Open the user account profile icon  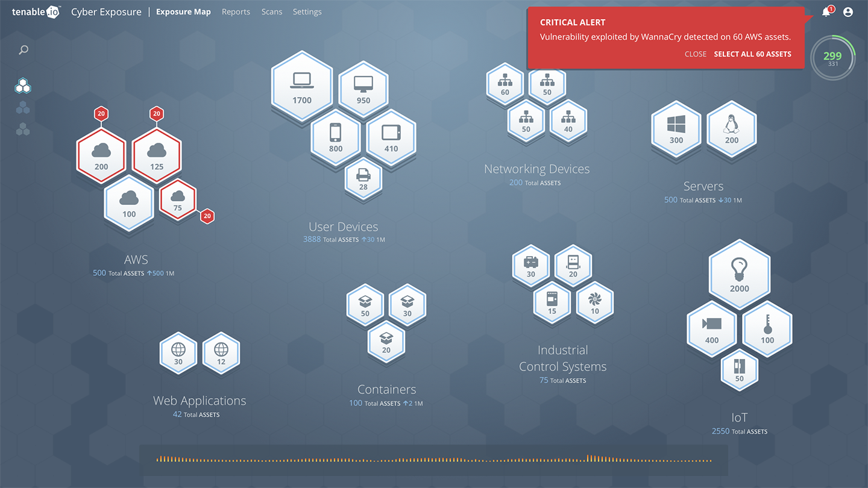tap(848, 12)
